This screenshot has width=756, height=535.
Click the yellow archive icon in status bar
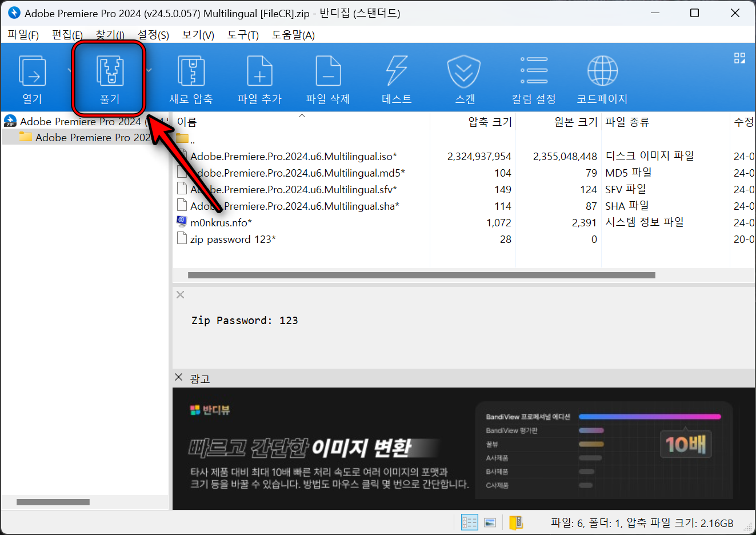[x=516, y=522]
